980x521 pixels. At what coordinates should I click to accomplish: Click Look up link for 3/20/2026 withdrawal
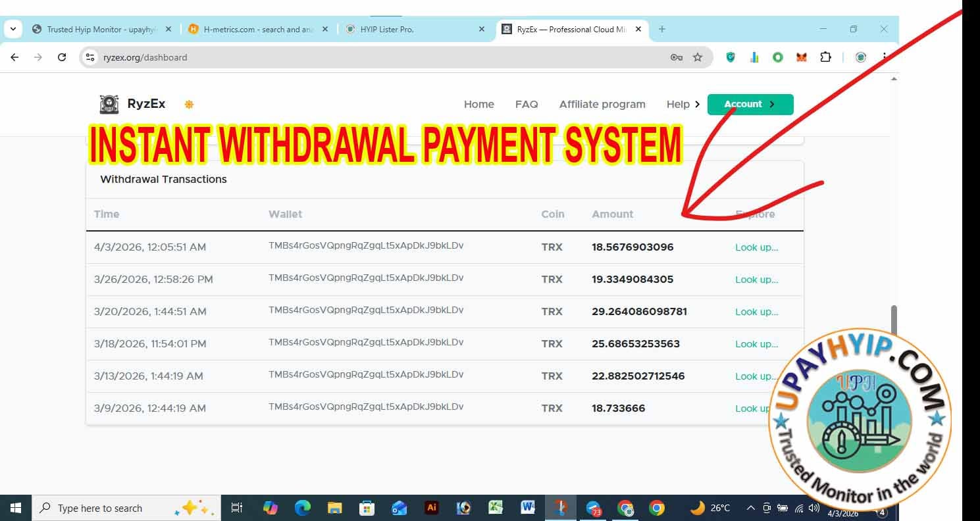coord(756,312)
